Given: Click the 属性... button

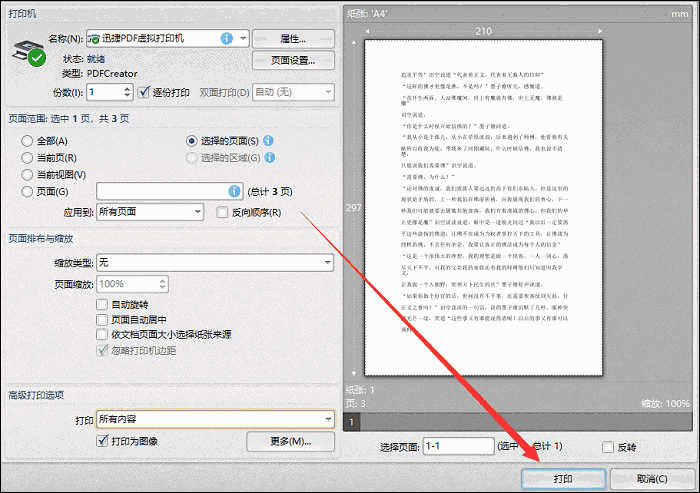Looking at the screenshot, I should click(x=293, y=39).
